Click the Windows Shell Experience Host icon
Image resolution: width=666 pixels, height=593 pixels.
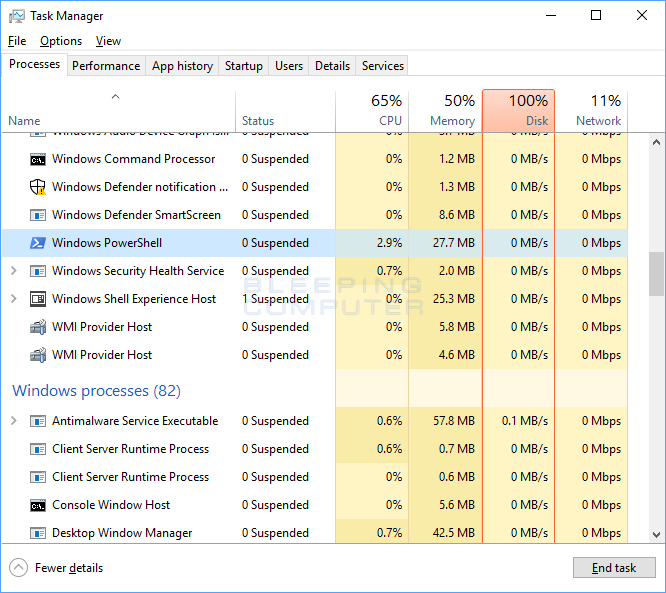pos(38,299)
